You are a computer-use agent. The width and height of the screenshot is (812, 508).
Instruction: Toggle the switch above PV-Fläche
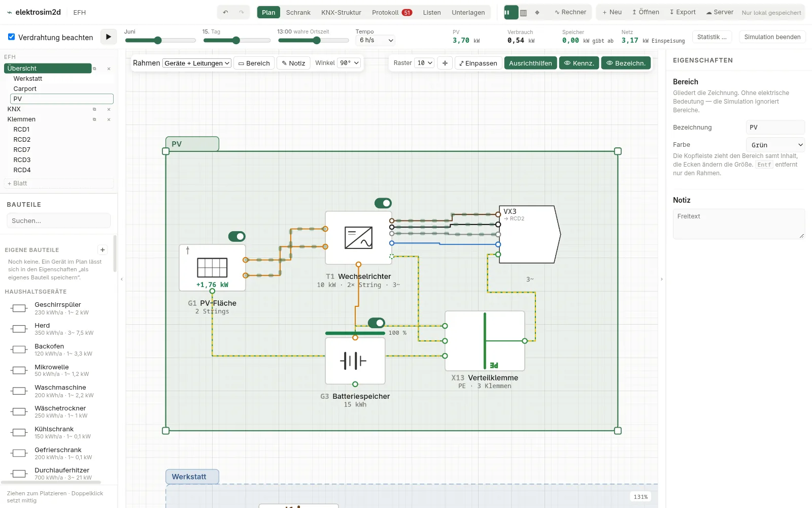click(x=237, y=236)
